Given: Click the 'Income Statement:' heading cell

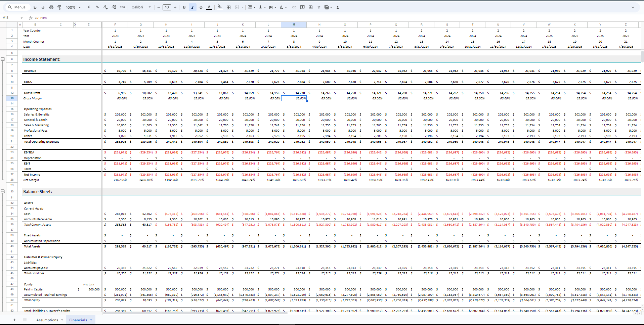Looking at the screenshot, I should pyautogui.click(x=42, y=59).
